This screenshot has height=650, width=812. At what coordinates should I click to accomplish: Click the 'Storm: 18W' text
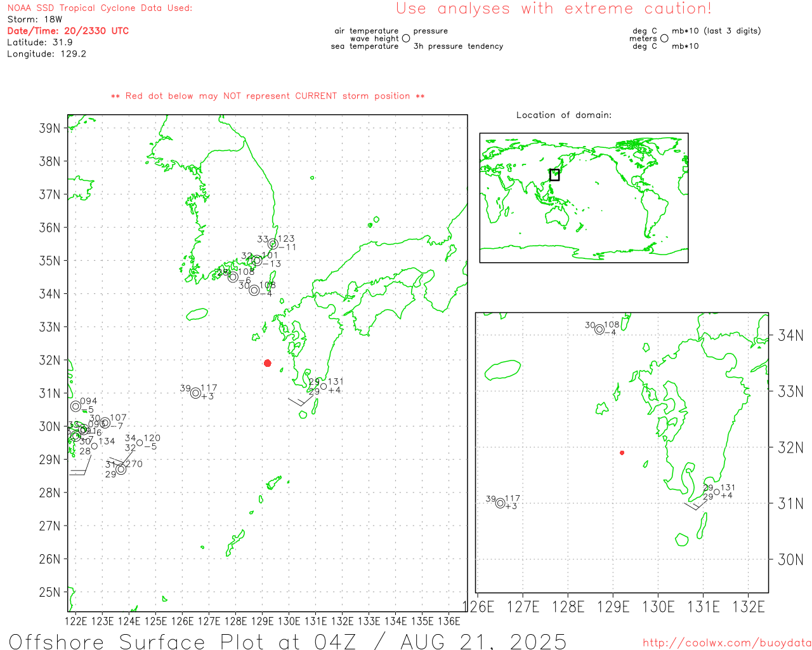(x=35, y=20)
